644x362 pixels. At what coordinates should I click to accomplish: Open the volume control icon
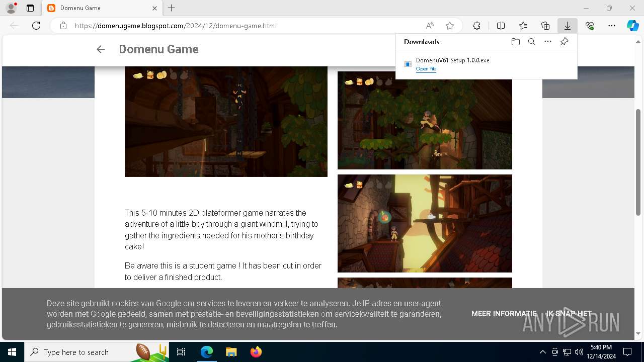click(579, 352)
